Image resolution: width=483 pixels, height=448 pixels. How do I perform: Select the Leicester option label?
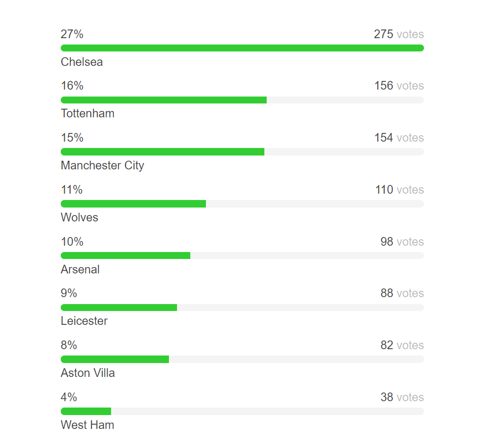point(84,321)
